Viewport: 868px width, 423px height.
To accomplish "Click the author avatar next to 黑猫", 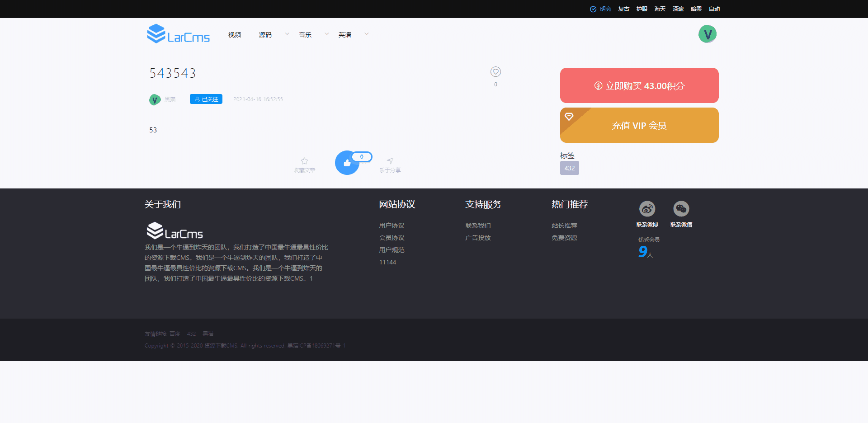I will coord(155,99).
